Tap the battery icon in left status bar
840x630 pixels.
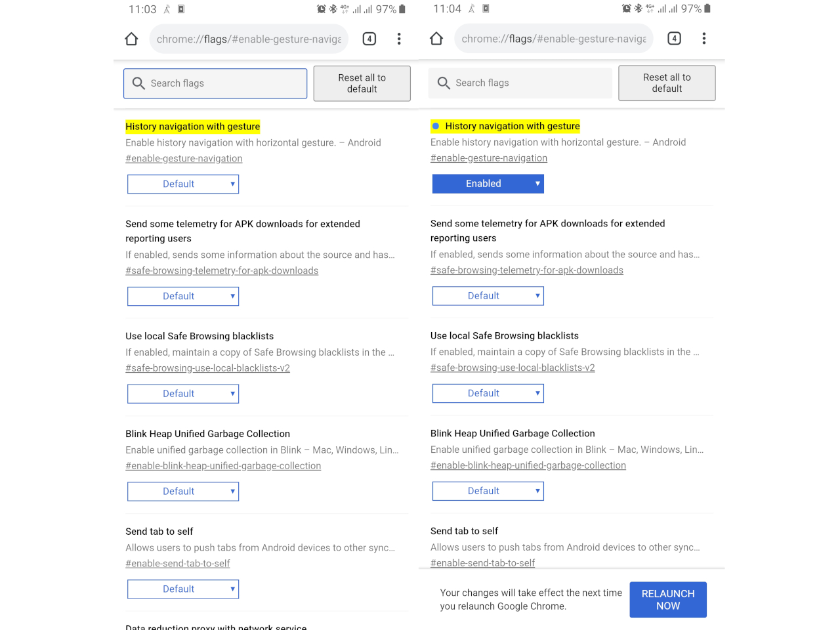[402, 9]
